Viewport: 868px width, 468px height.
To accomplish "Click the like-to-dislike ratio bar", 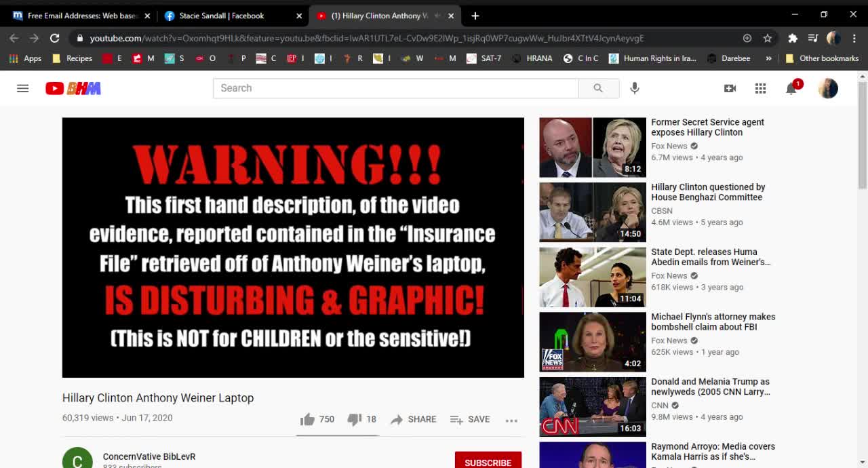I will (x=337, y=435).
